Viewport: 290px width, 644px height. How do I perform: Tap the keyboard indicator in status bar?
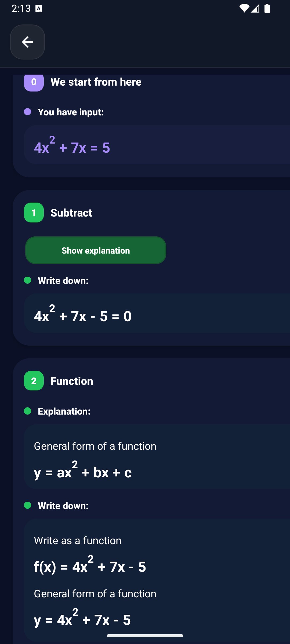click(39, 9)
